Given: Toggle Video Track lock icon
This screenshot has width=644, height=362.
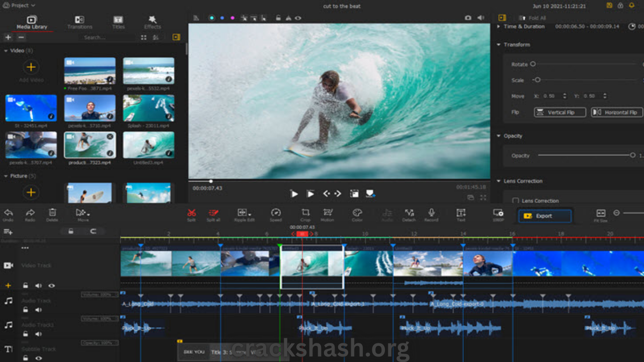Looking at the screenshot, I should (25, 286).
